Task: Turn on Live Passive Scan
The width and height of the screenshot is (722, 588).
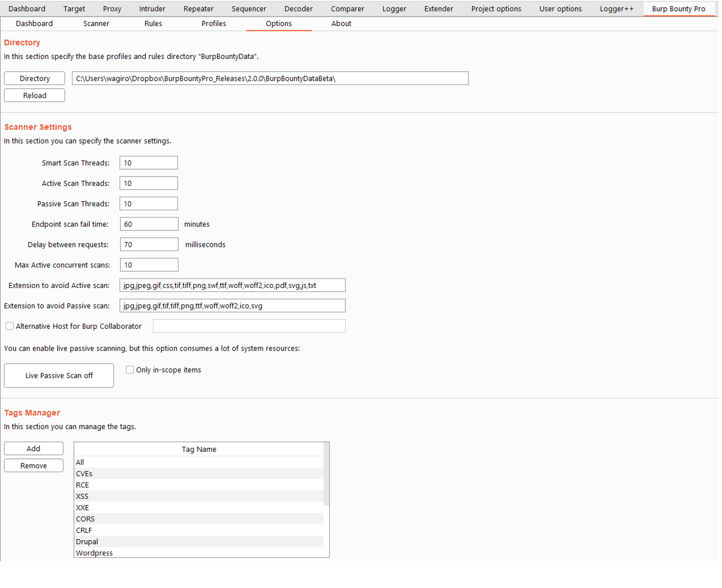Action: (x=59, y=375)
